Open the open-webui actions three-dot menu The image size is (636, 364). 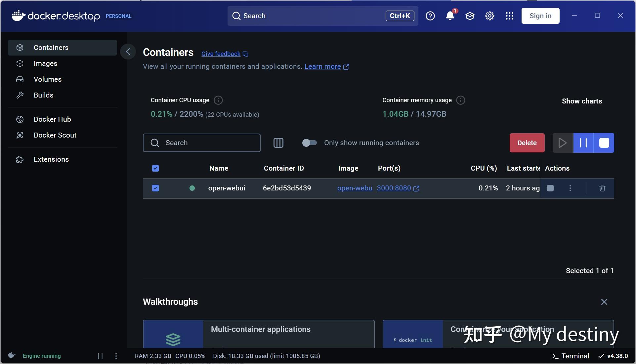570,188
